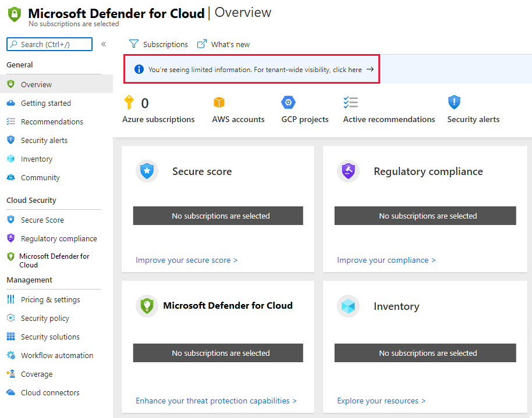Click the Regulatory compliance tile icon
This screenshot has width=532, height=418.
(x=348, y=172)
